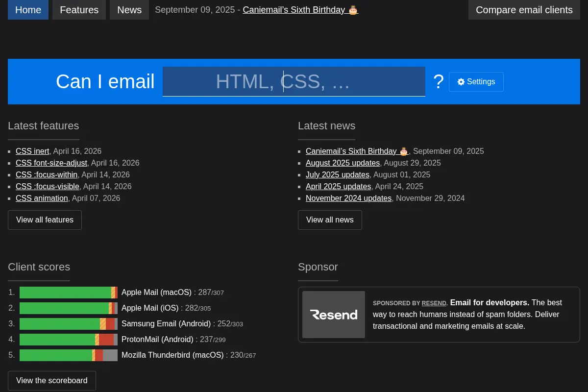
Task: Click Apple Mail (macOS) score bar
Action: [69, 293]
